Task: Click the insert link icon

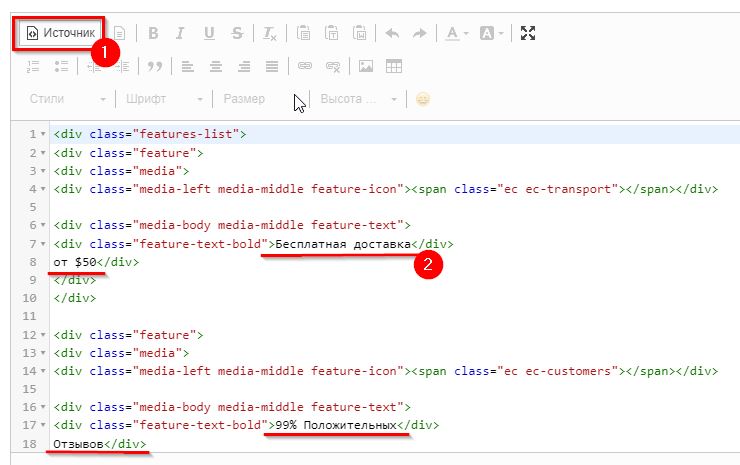Action: coord(305,66)
